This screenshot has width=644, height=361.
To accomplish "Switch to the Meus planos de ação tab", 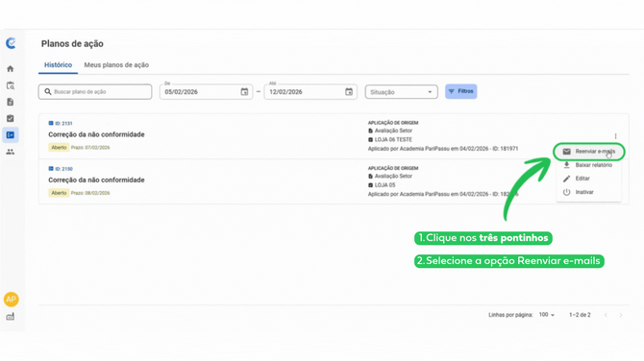I will [116, 65].
